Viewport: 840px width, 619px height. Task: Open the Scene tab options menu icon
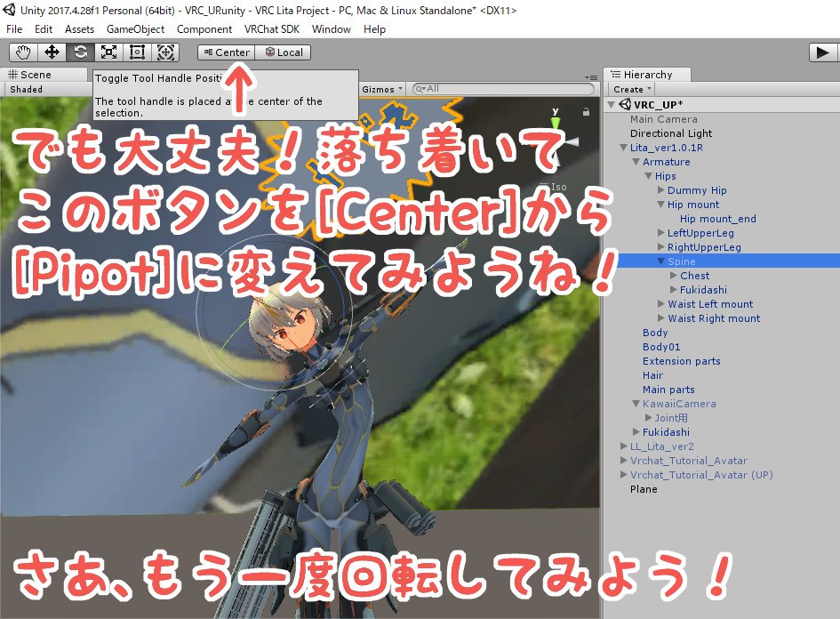click(x=591, y=77)
